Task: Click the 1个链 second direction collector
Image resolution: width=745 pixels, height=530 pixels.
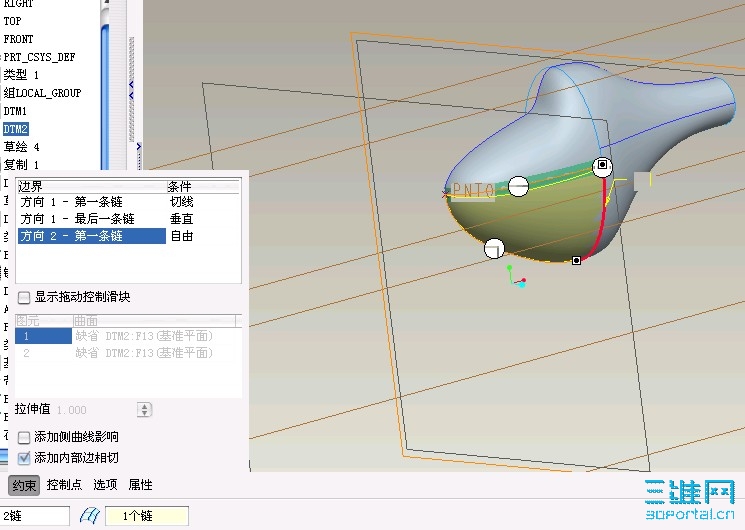Action: tap(147, 516)
